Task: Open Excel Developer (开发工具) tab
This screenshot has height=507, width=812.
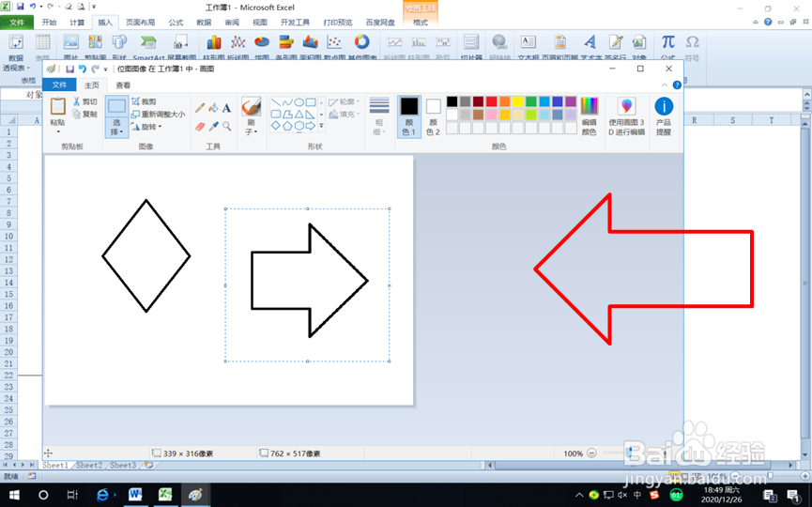Action: tap(295, 23)
